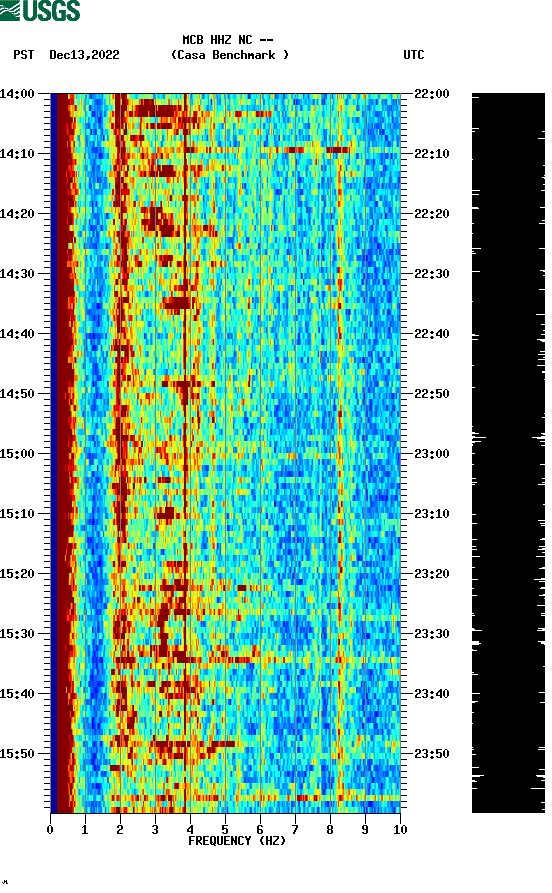Click frequency axis tick label 1
The width and height of the screenshot is (552, 893).
coord(85,830)
